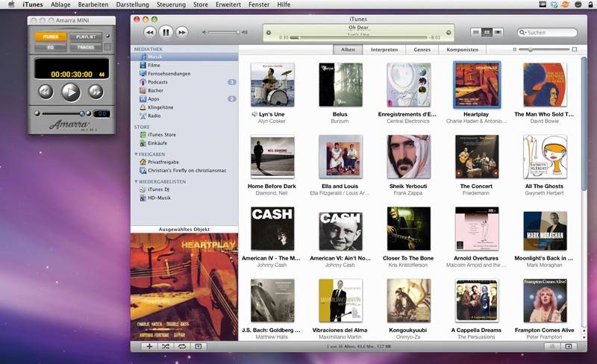Viewport: 597px width, 364px height.
Task: Click the TRACKS button in Amarra MINI
Action: pyautogui.click(x=86, y=48)
